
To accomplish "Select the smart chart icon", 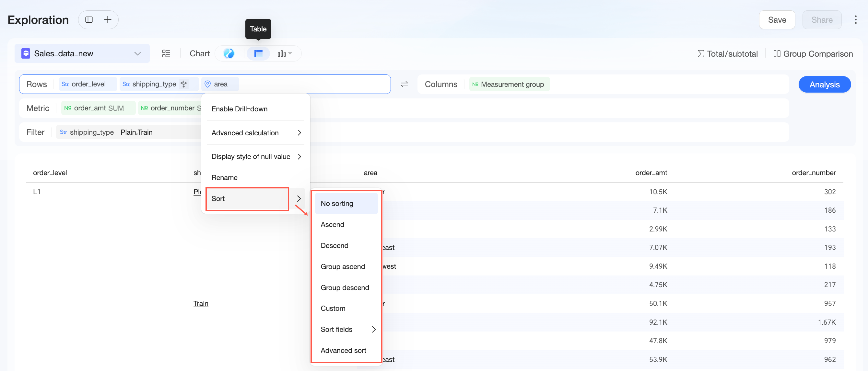I will [229, 53].
